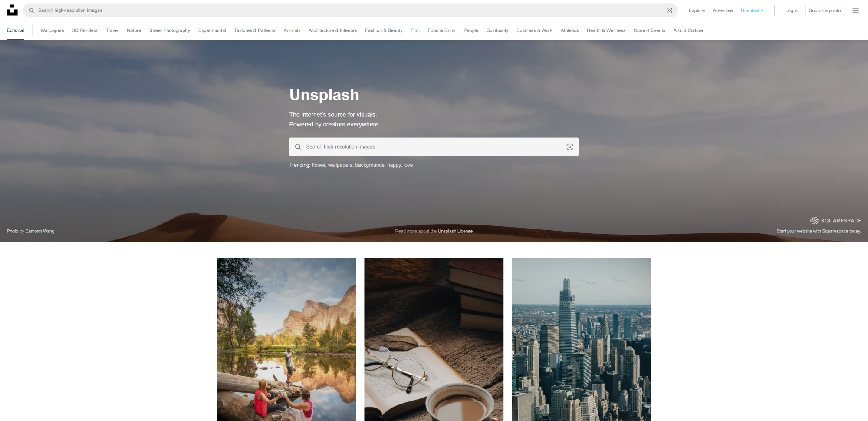Screen dimensions: 868x421
Task: Click visual search icon in hero search box
Action: click(x=570, y=147)
